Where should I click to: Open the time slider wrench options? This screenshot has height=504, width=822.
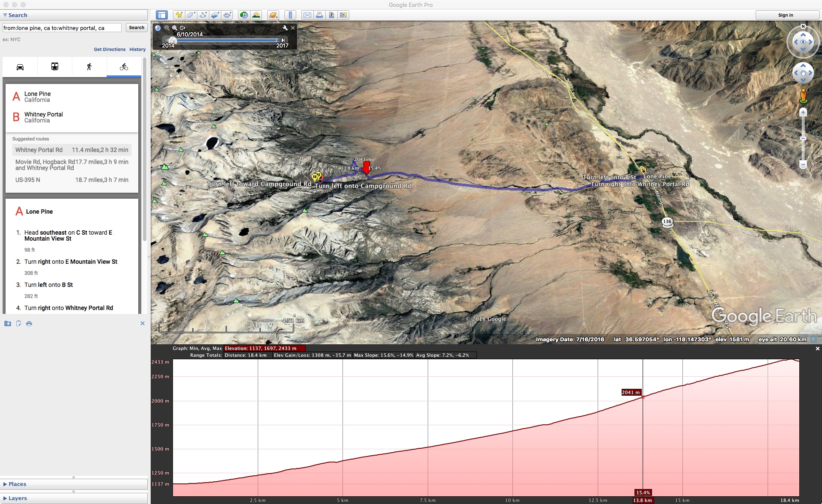(x=285, y=28)
